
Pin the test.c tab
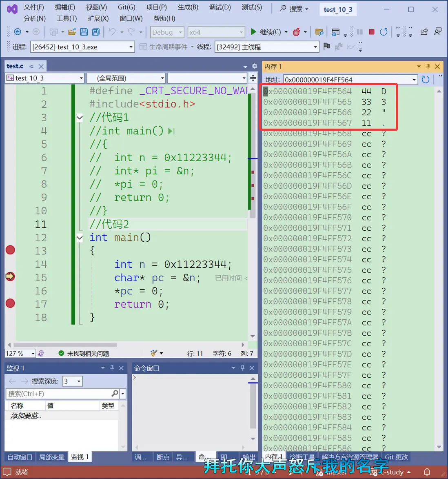(x=31, y=66)
